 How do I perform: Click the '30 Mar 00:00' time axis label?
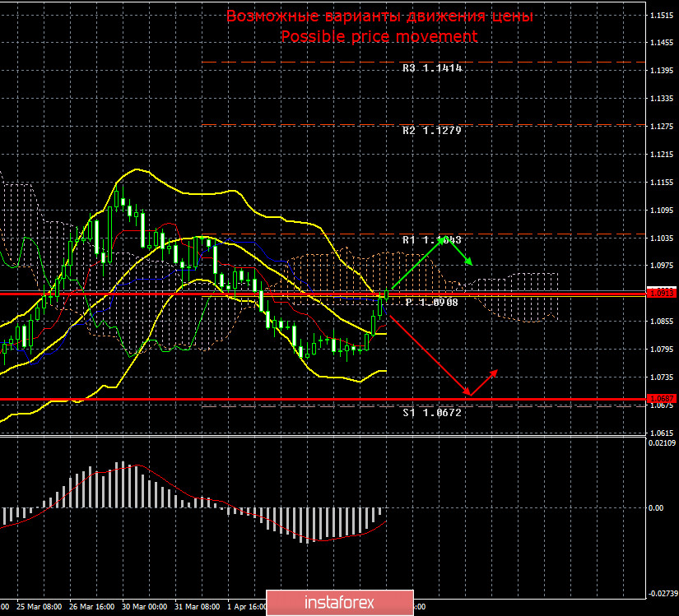pos(145,608)
